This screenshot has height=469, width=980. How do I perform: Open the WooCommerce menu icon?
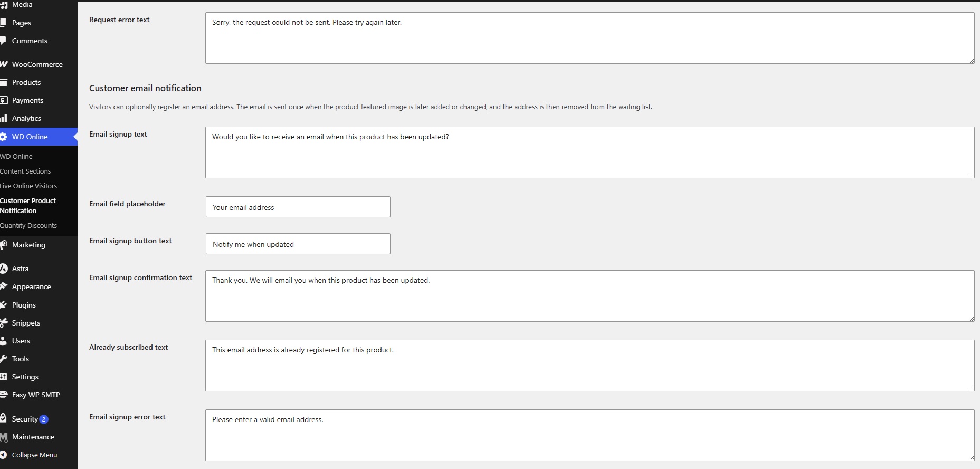click(3, 64)
